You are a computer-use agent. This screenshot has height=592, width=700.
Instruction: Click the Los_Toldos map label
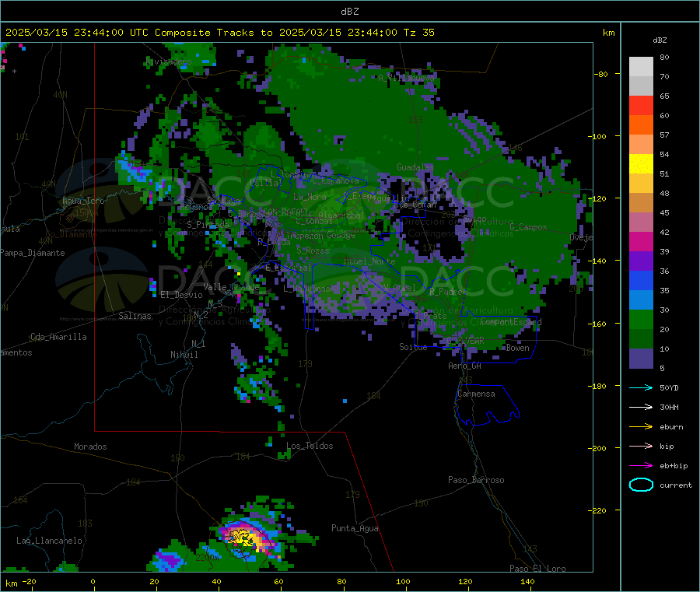click(310, 446)
